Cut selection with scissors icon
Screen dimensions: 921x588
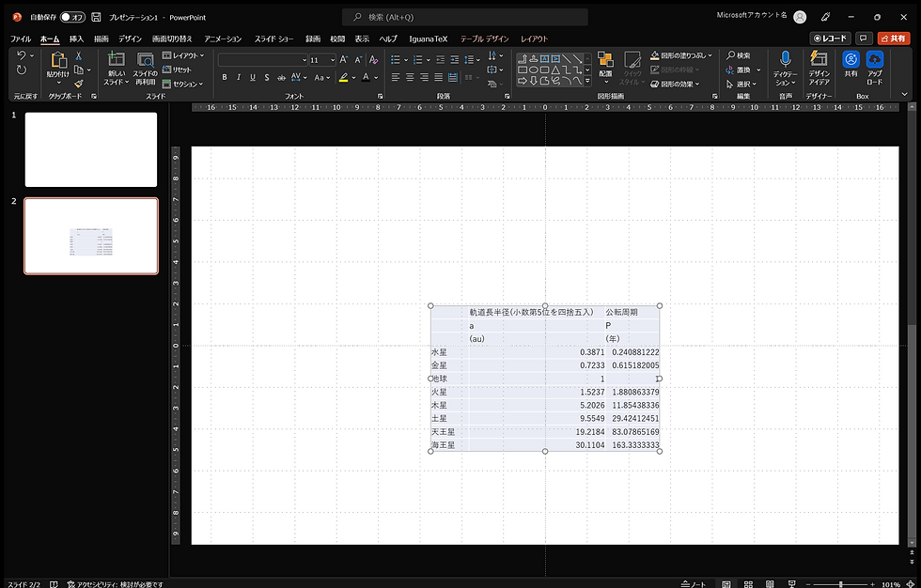[79, 55]
